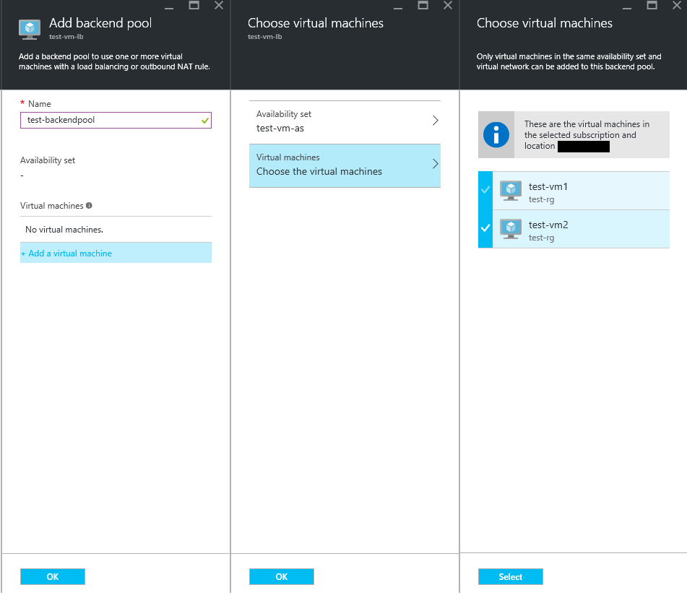Click OK in middle Choose virtual machines blade
The height and width of the screenshot is (616, 687).
coord(282,576)
